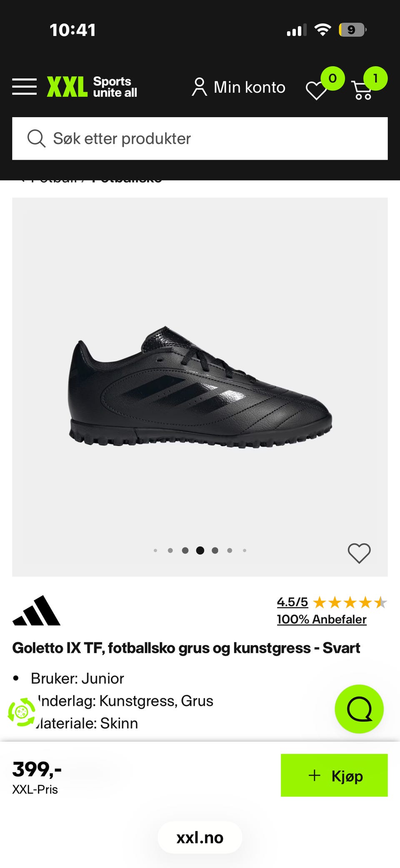
Task: Tap the Kjøp buy button
Action: click(x=334, y=775)
